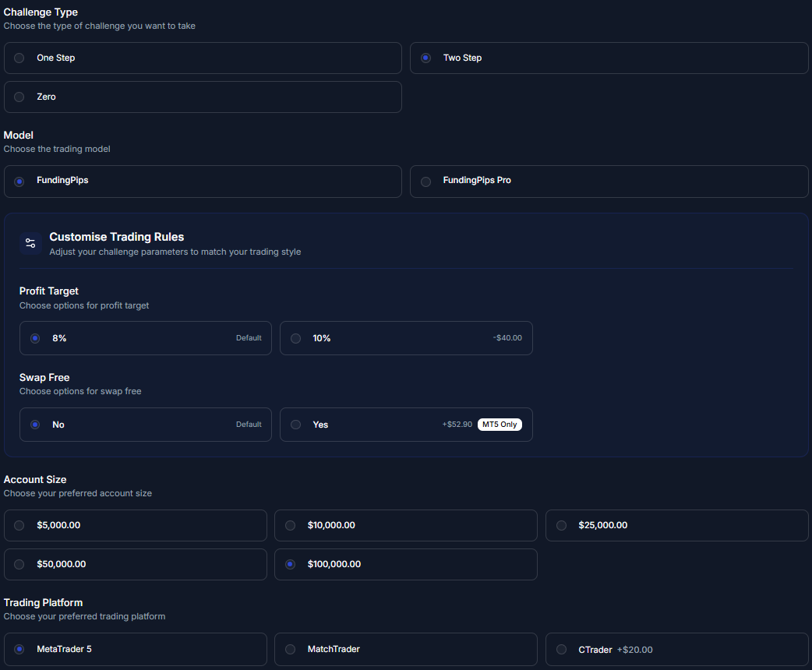The image size is (812, 670).
Task: Click the Customise Trading Rules heading
Action: click(x=116, y=237)
